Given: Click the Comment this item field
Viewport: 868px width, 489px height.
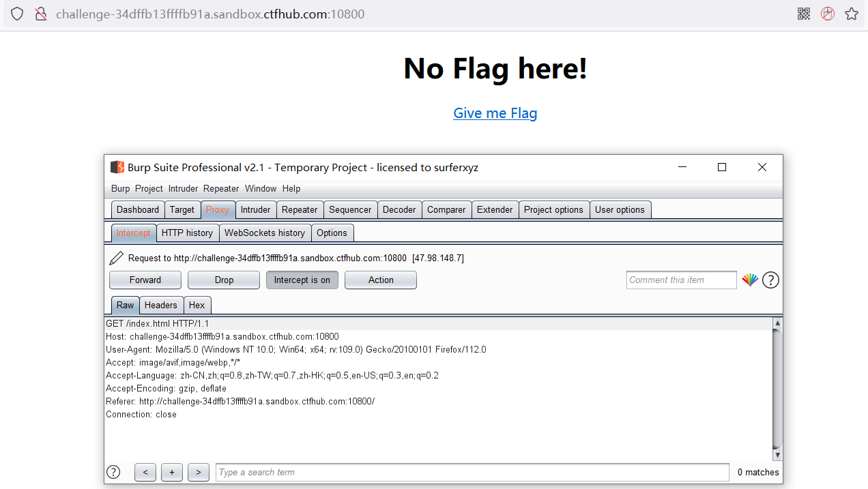Looking at the screenshot, I should pos(682,280).
